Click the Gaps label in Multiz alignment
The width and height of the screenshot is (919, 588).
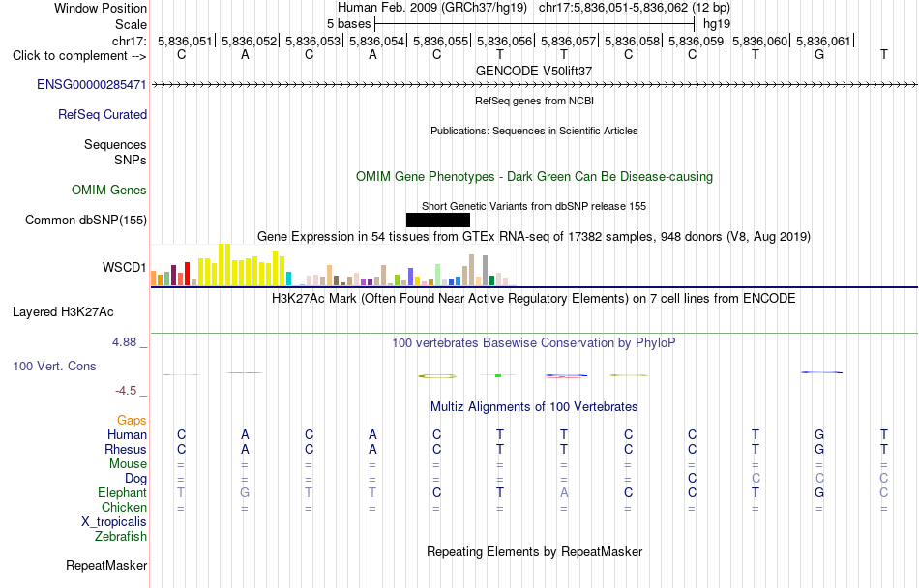[x=132, y=421]
